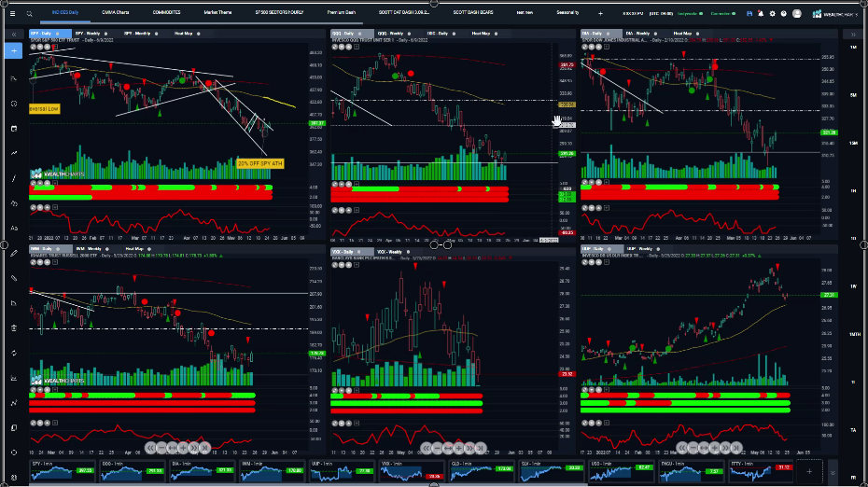
Task: Open the SP 500 SECTORS HOURLY tab
Action: point(280,13)
